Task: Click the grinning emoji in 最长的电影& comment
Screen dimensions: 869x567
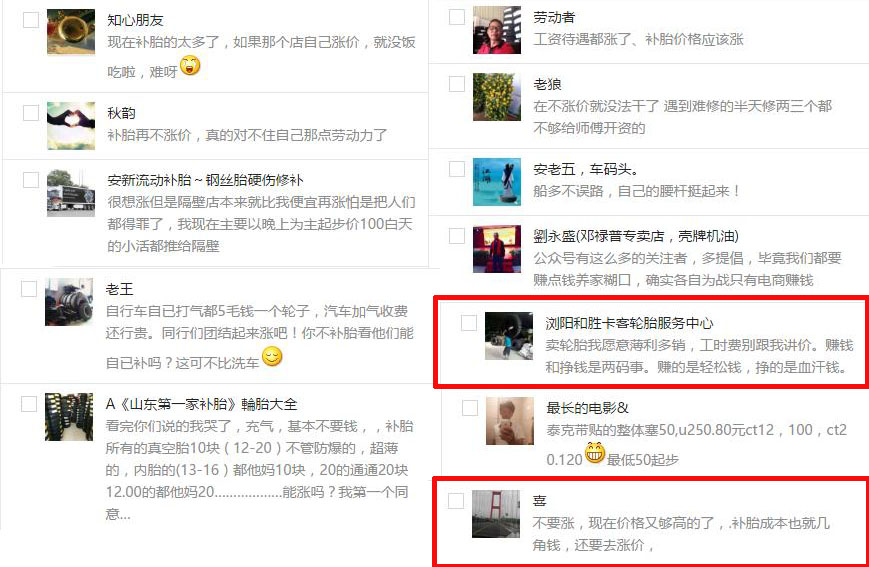Action: [x=595, y=453]
